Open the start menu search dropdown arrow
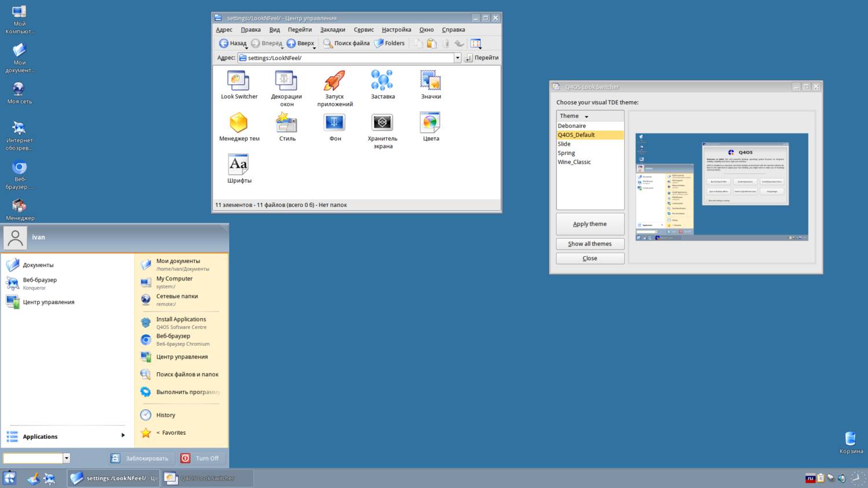Screen dimensions: 868x488 click(x=67, y=459)
